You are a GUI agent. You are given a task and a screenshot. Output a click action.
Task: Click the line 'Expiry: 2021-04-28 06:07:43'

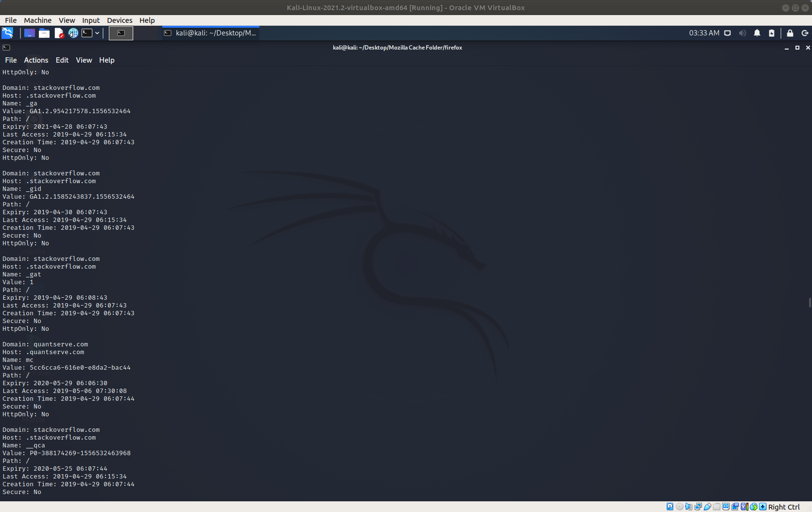click(x=55, y=127)
